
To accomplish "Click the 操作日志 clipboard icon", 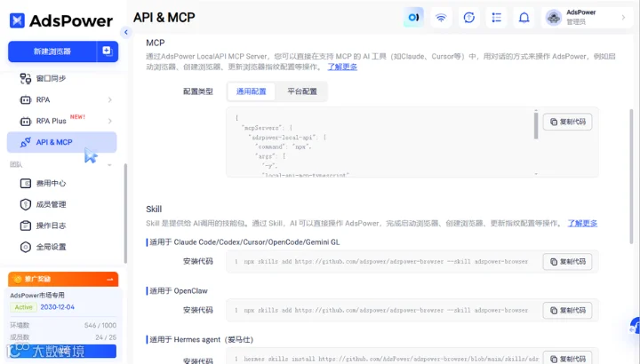I will (25, 226).
